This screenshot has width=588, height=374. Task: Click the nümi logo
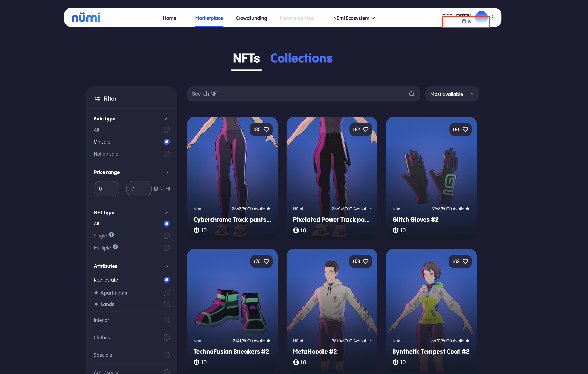click(86, 17)
